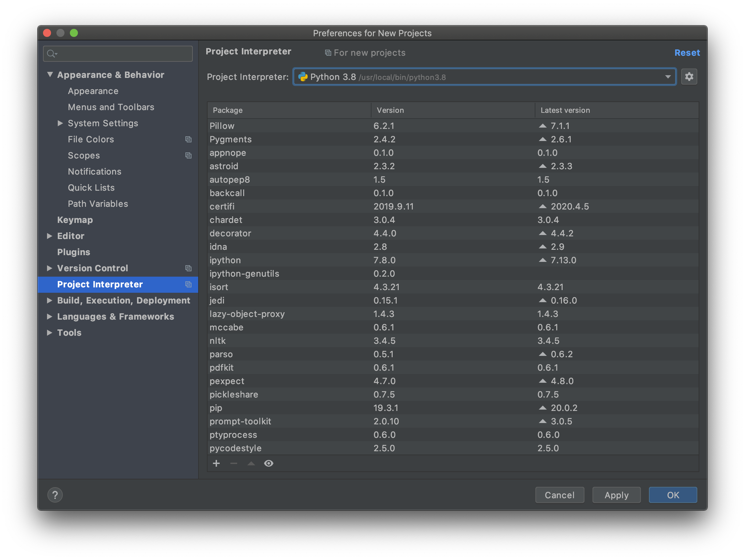Click the upgrade package arrow icon
Screen dimensions: 745x560
[x=250, y=464]
